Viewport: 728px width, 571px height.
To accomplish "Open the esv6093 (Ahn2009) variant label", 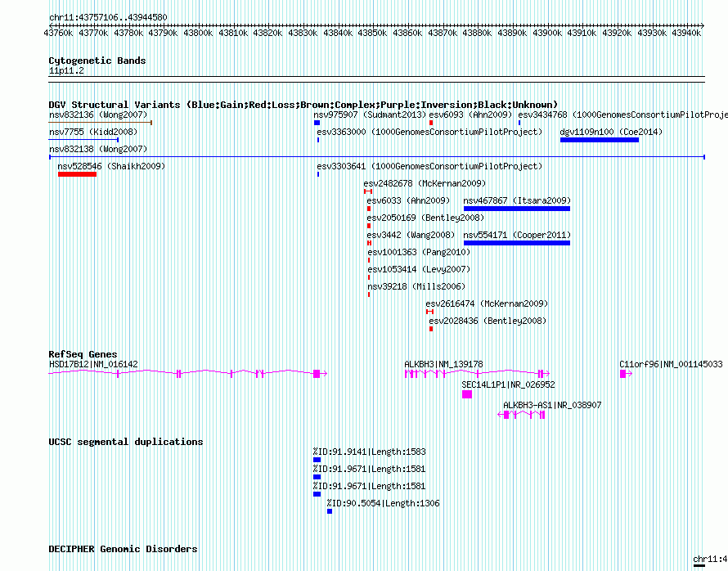I will pyautogui.click(x=470, y=115).
